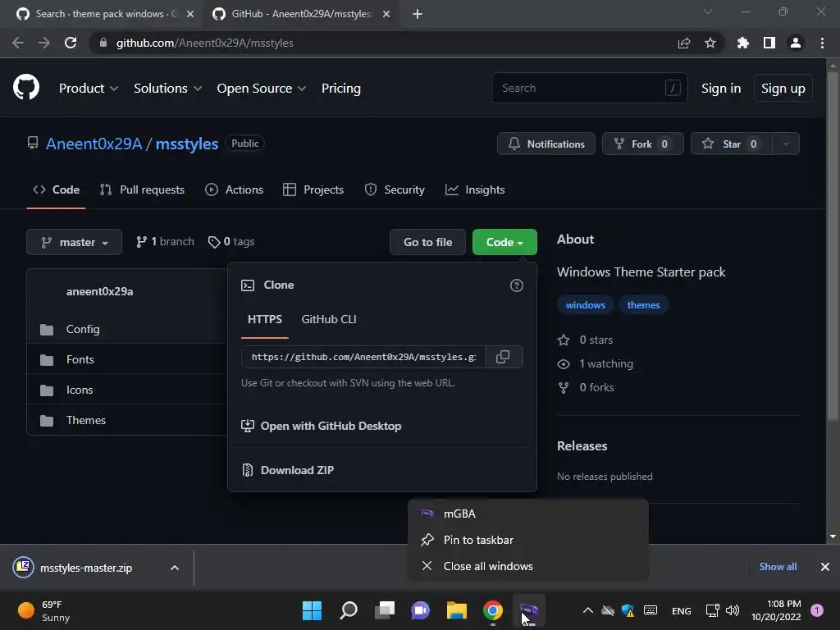Click the clone URL text field
The width and height of the screenshot is (840, 630).
tap(363, 357)
